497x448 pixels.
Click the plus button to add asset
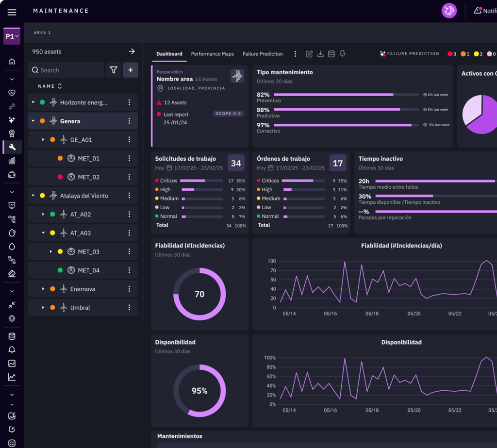tap(130, 70)
